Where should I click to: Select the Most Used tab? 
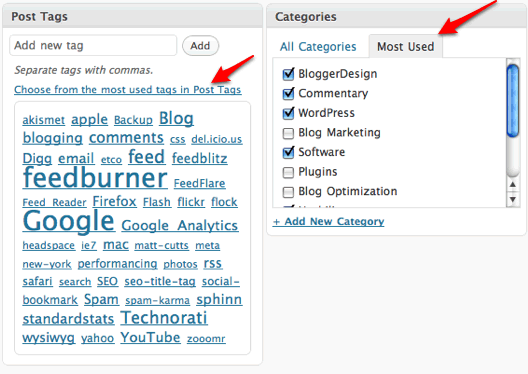tap(405, 46)
